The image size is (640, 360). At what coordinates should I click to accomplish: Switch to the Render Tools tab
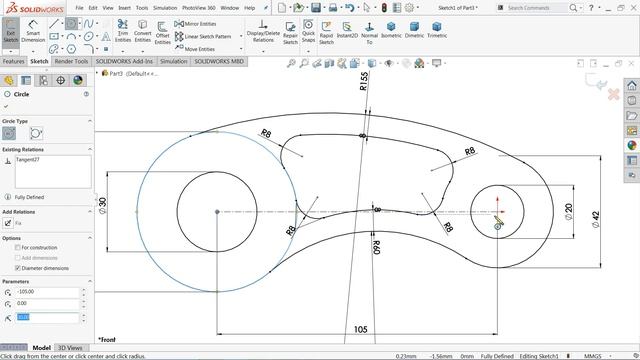(71, 61)
